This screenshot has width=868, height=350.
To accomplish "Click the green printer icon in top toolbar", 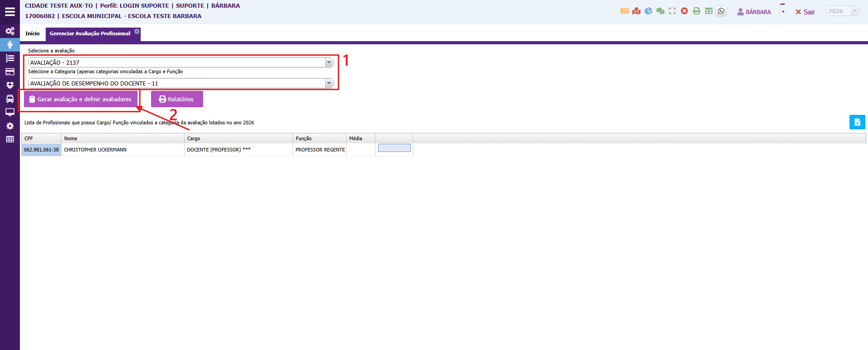I will [697, 11].
